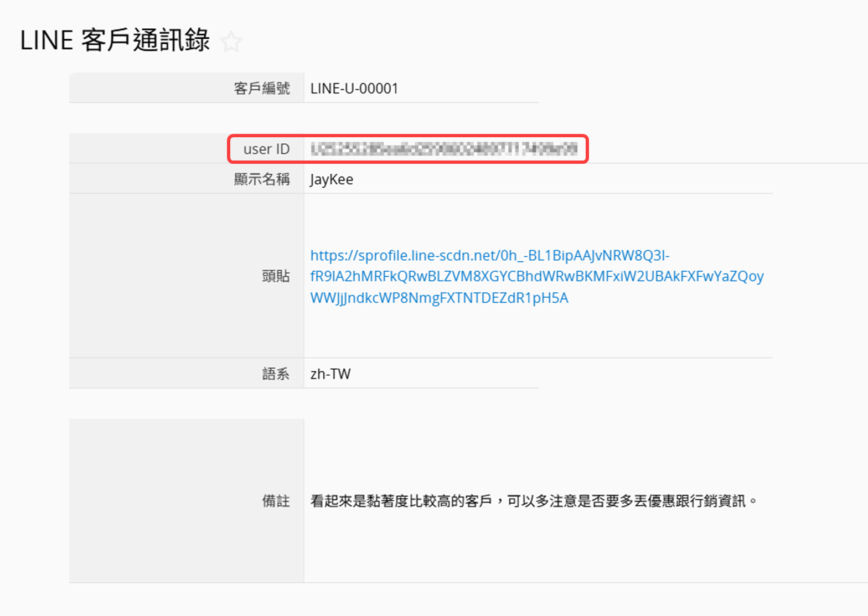Click the LINE 客戶通訊錄 page title
The height and width of the screenshot is (616, 868).
(x=115, y=40)
